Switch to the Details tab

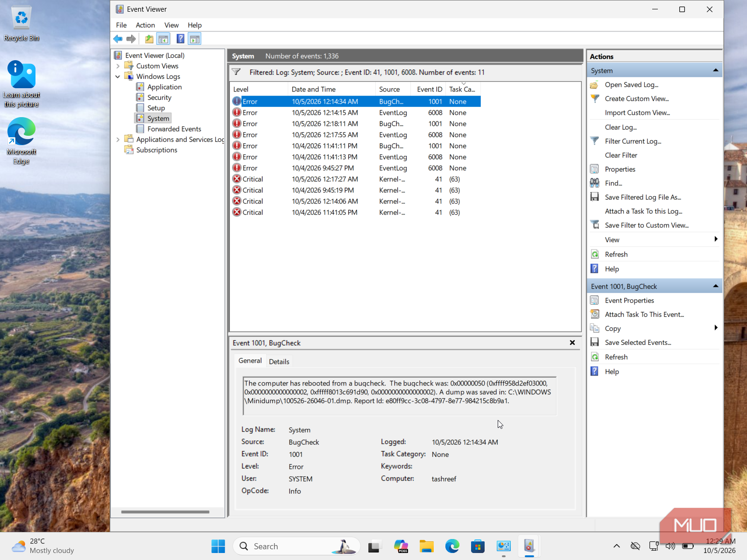pyautogui.click(x=279, y=362)
